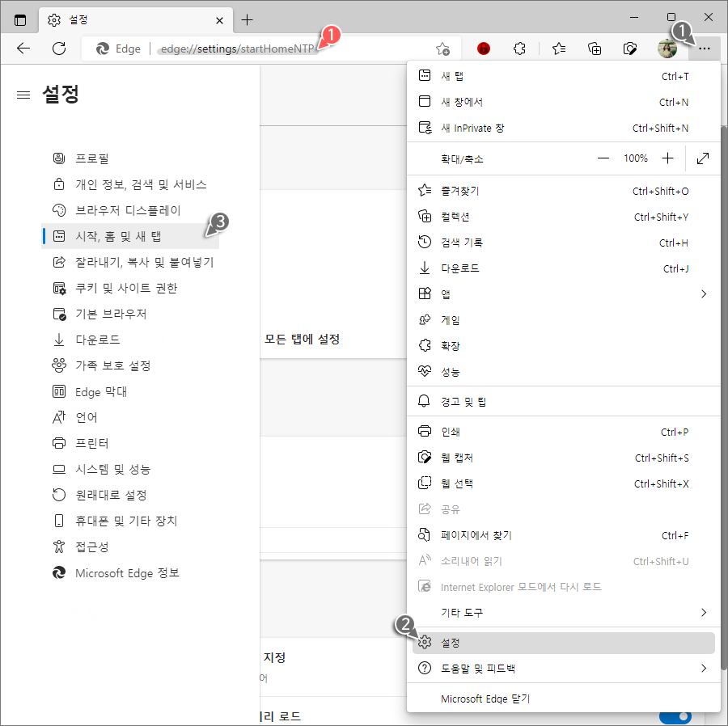Click the Favorites star icon in the toolbar

[558, 49]
